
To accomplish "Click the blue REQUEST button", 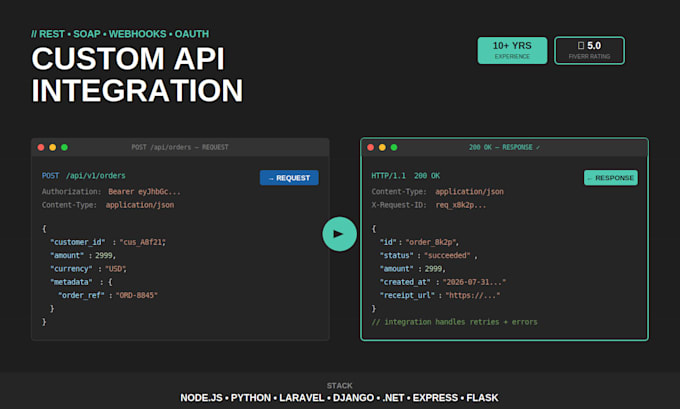I will point(289,178).
